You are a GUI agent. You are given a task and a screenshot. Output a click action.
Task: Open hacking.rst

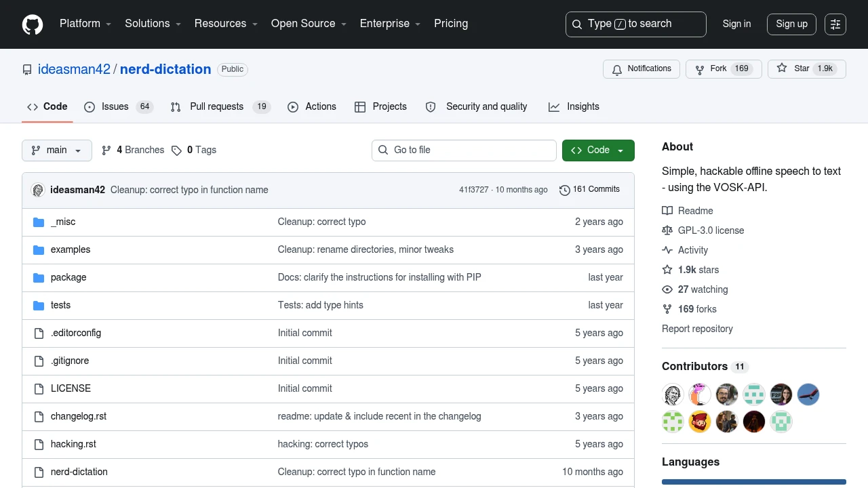73,444
